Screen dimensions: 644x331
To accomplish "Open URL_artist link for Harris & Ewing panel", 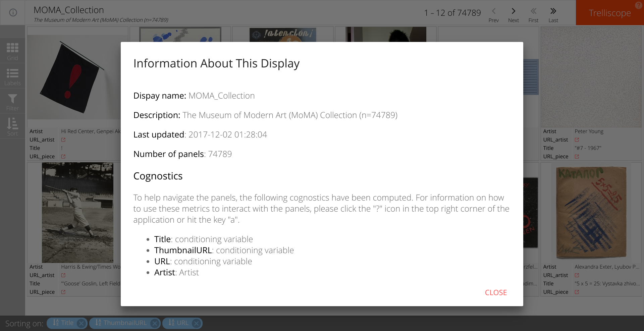I will [63, 275].
